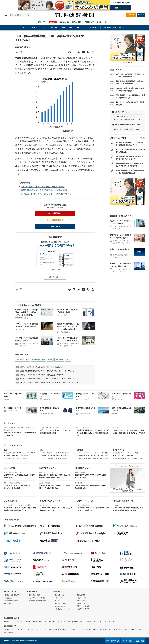Image resolution: width=149 pixels, height=644 pixels.
Task: Open the UK LDI balance bar chart
Action: tap(55, 103)
